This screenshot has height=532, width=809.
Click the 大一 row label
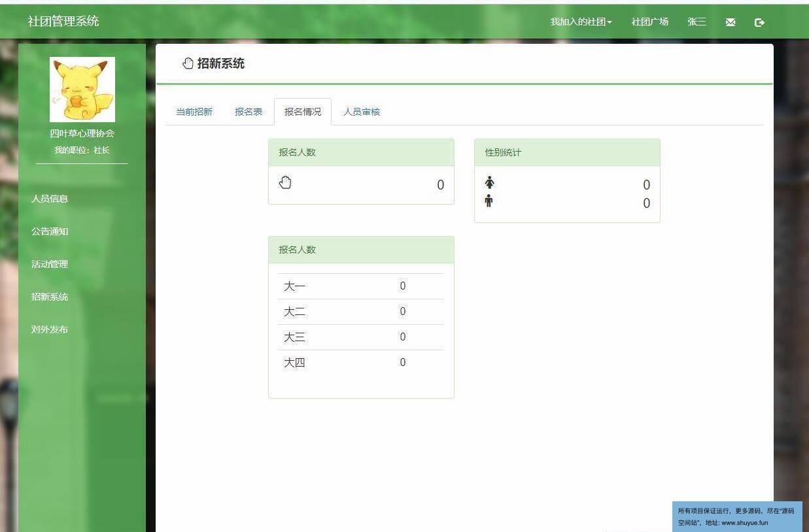(x=294, y=286)
